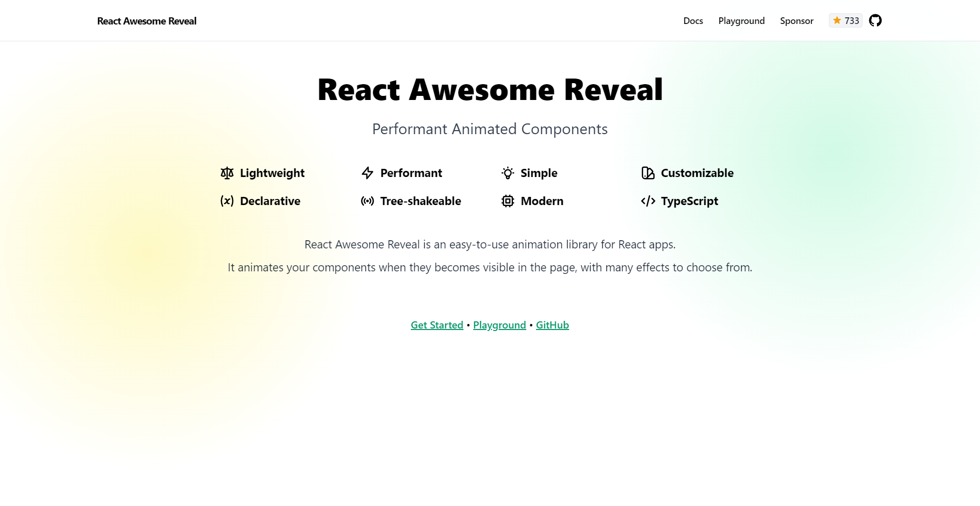Click the Customizable feature label
This screenshot has height=506, width=980.
697,173
